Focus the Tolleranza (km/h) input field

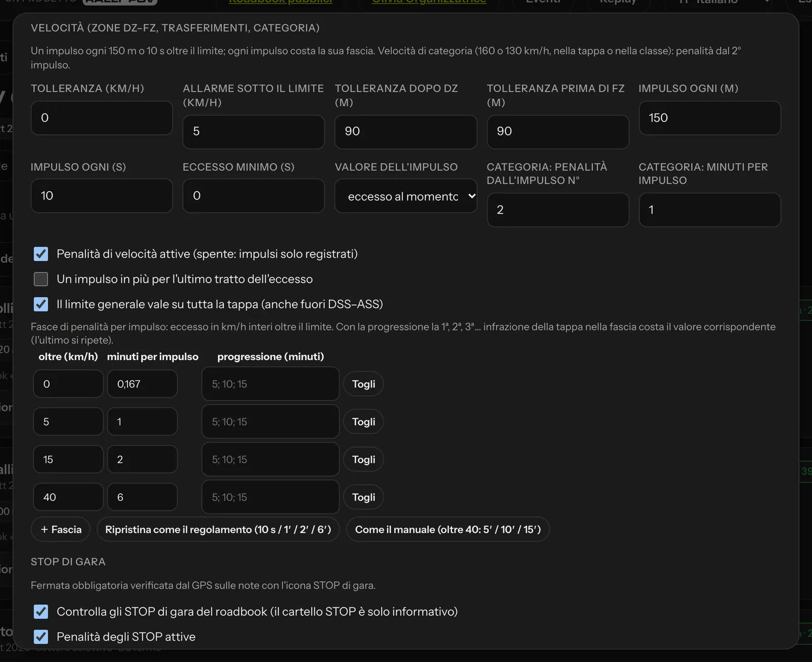102,118
